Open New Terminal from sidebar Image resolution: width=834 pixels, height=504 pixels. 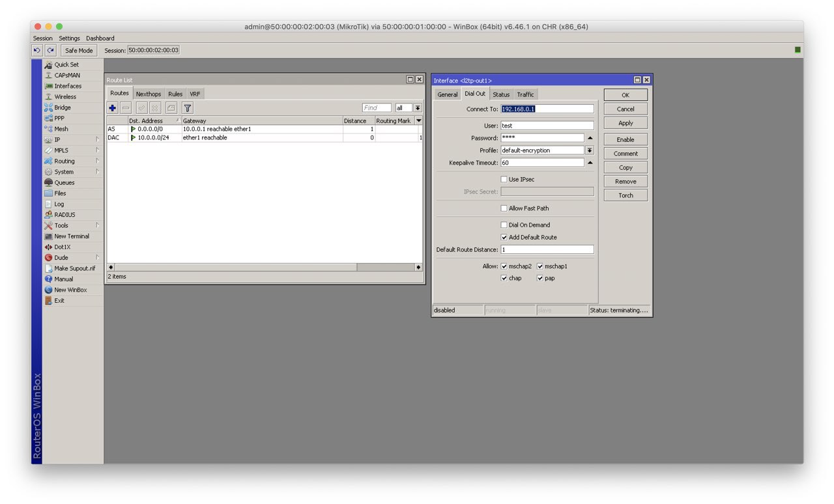[72, 236]
